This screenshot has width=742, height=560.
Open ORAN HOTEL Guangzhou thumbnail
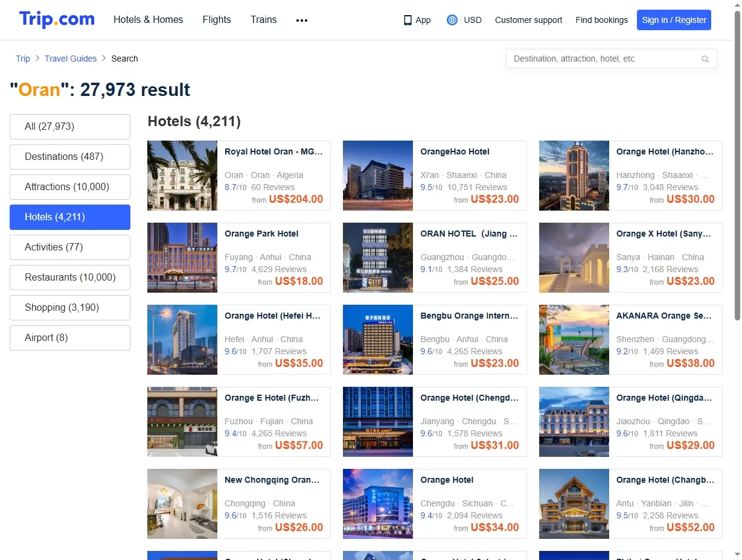(378, 258)
